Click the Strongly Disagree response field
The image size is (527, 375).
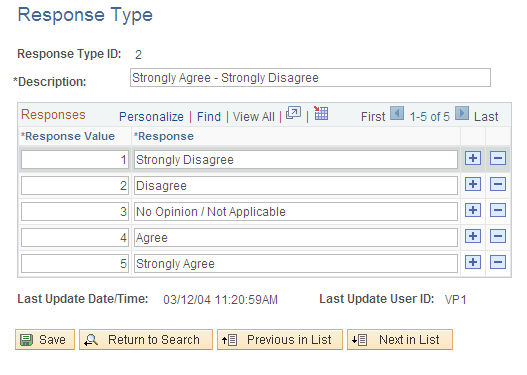pos(296,160)
